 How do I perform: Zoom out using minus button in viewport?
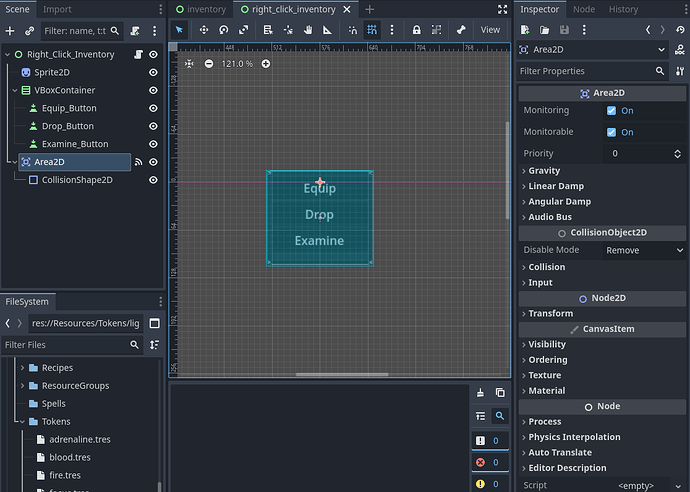[x=209, y=64]
